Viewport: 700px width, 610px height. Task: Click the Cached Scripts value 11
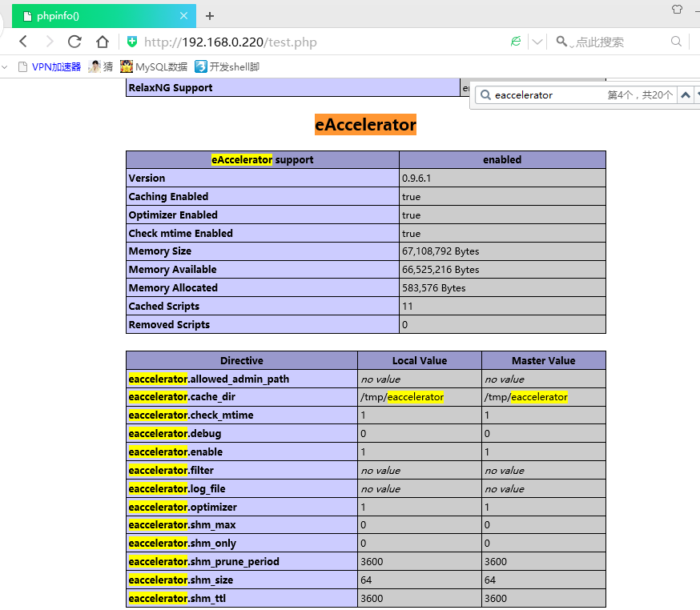tap(407, 306)
